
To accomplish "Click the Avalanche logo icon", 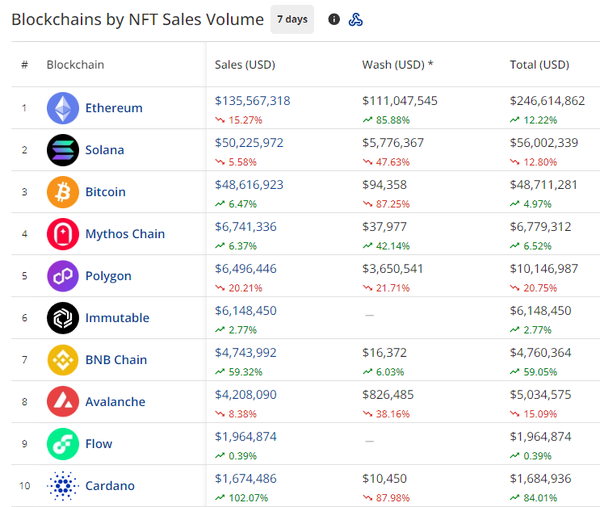I will (63, 402).
